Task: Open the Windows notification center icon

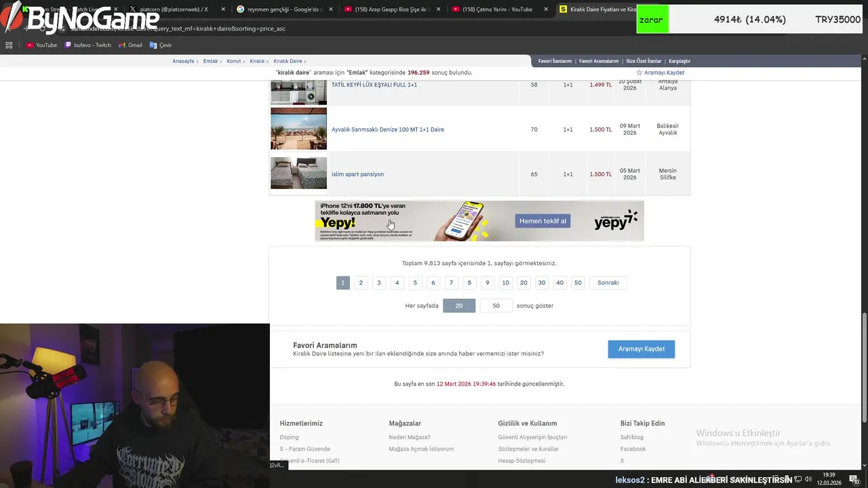Action: click(x=854, y=479)
